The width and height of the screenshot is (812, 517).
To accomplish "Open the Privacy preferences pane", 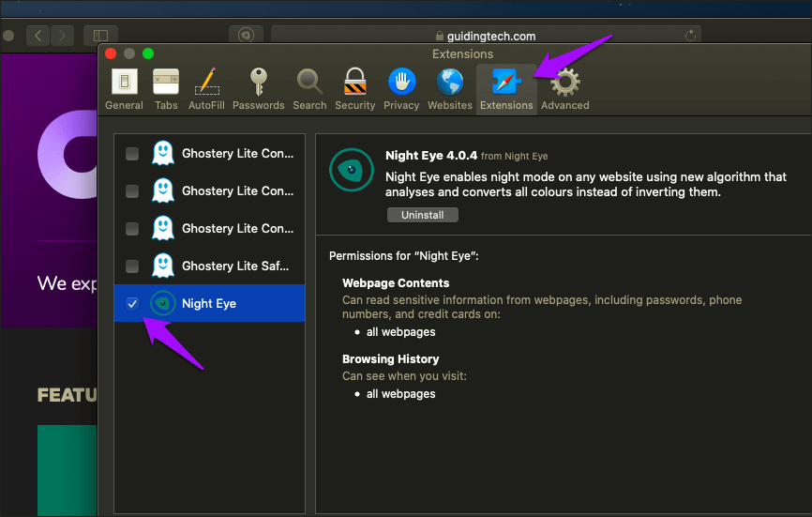I will (401, 89).
